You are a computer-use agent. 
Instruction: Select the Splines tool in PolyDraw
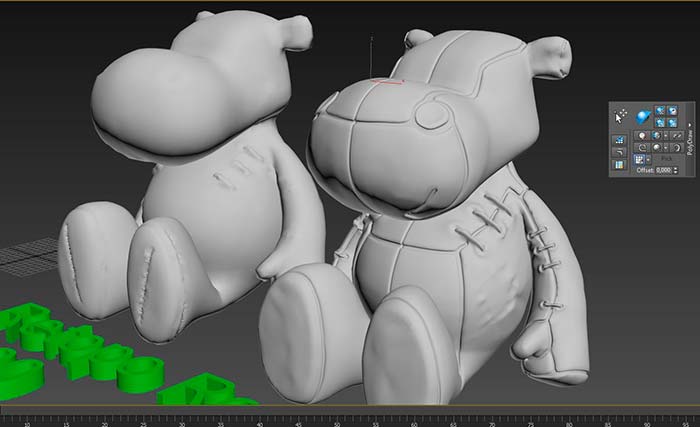tap(676, 135)
